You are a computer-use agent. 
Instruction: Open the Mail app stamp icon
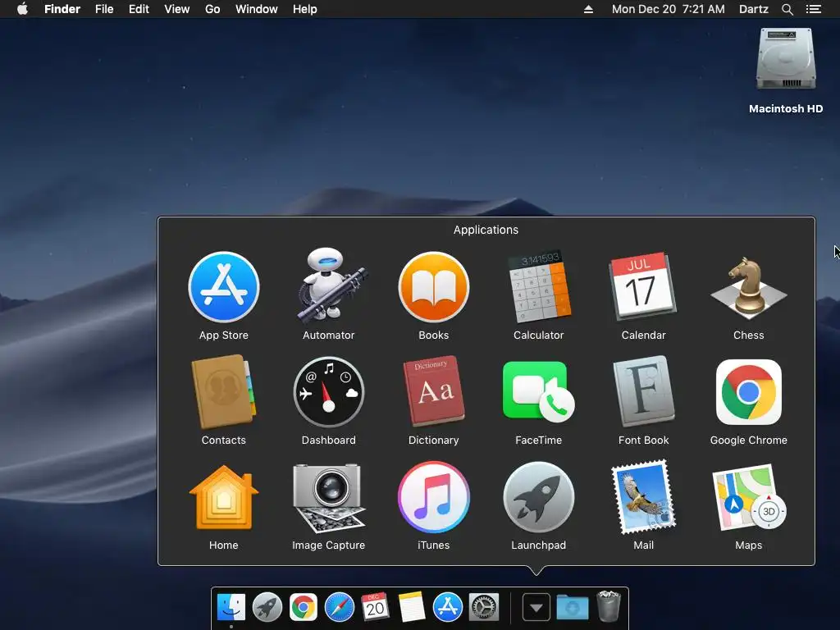(643, 497)
